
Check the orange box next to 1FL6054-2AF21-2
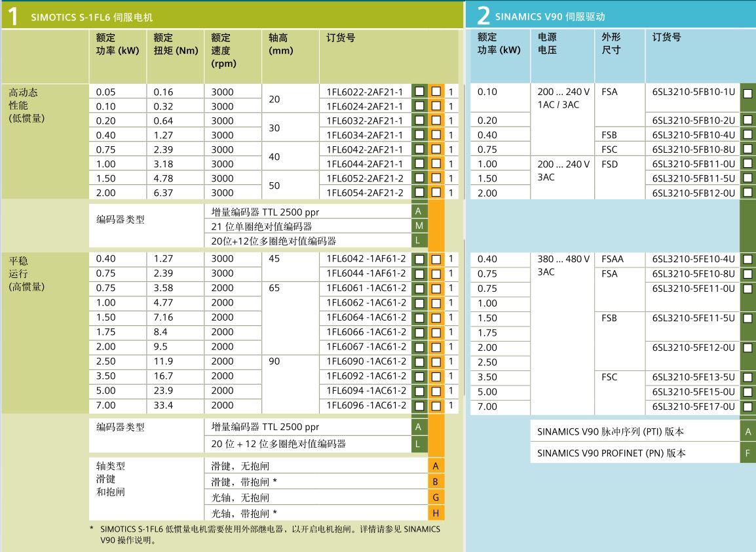(436, 192)
